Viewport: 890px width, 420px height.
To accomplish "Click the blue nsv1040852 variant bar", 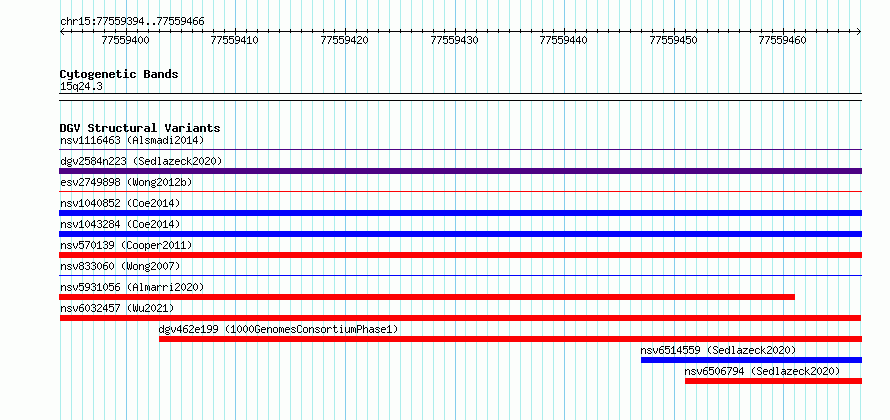I will point(460,213).
